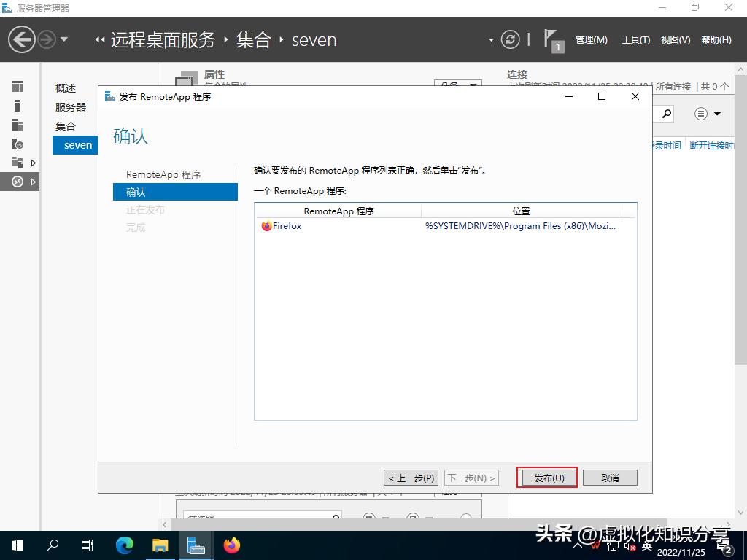Click the refresh icon in title bar
The height and width of the screenshot is (560, 747).
coord(511,40)
